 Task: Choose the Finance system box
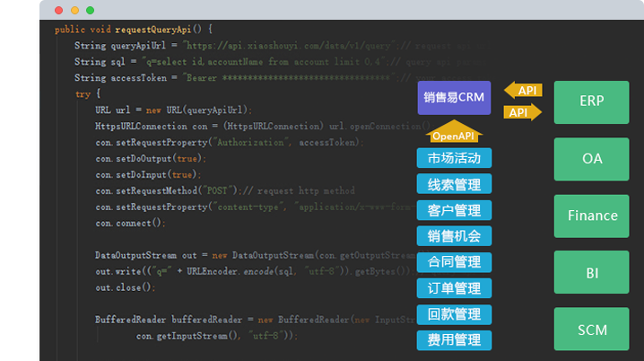(592, 216)
